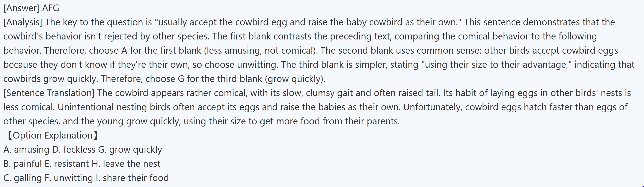644x187 pixels.
Task: Click the "[Answer]" label
Action: [x=21, y=8]
